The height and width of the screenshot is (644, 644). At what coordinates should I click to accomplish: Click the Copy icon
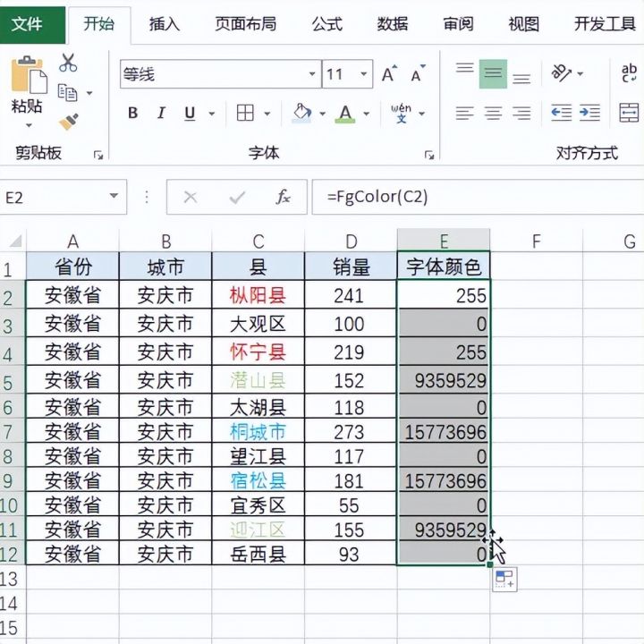pyautogui.click(x=67, y=92)
